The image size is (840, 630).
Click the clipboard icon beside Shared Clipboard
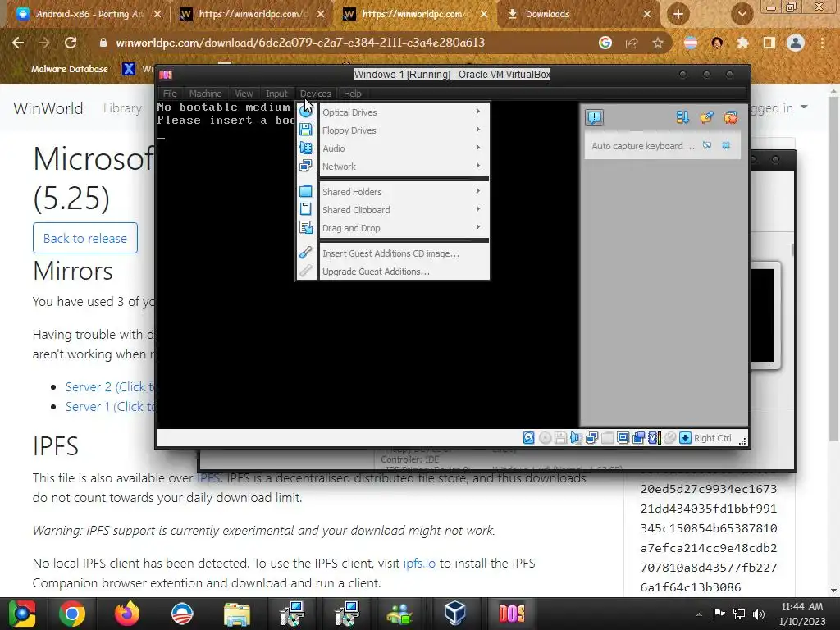point(306,209)
